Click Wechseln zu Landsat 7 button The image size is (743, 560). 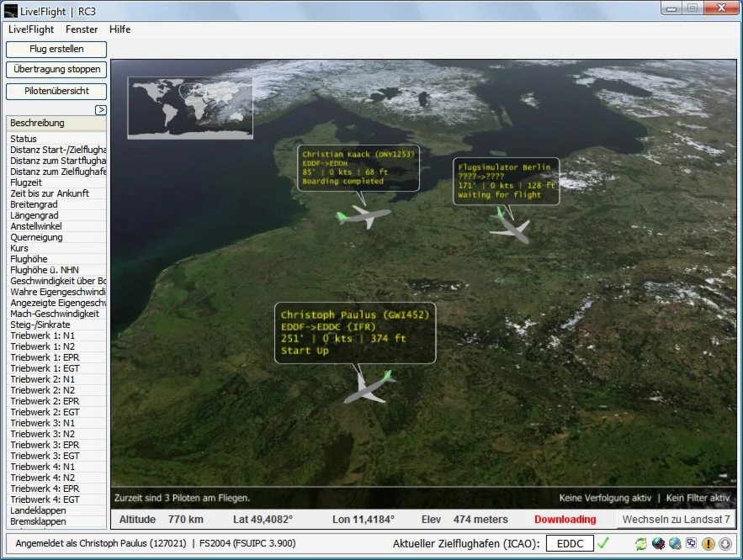pyautogui.click(x=676, y=520)
